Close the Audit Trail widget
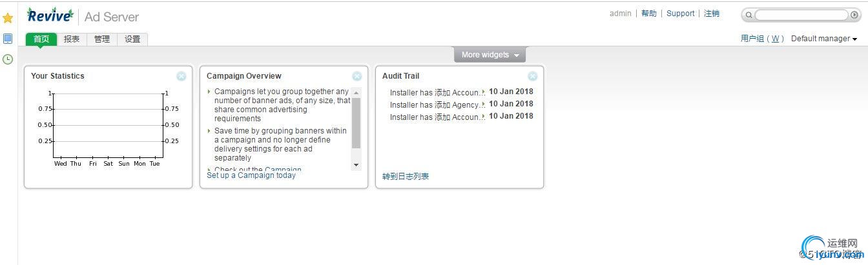868x265 pixels. (x=533, y=76)
